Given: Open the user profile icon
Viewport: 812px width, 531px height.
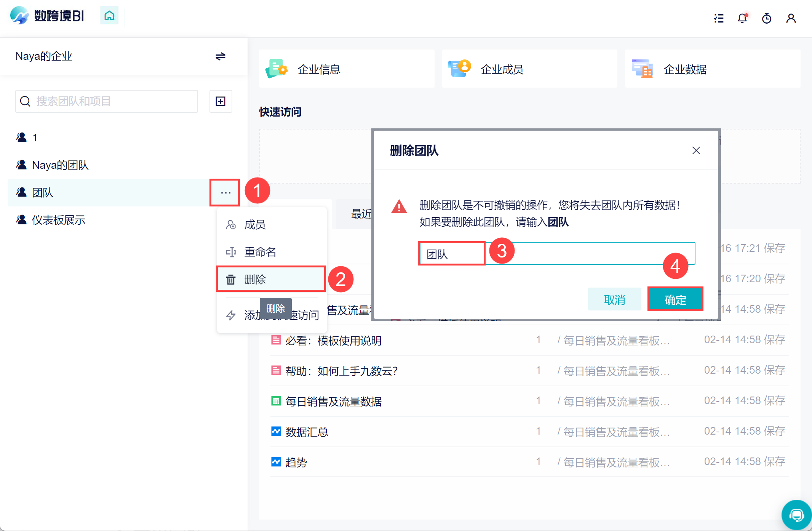Looking at the screenshot, I should click(x=791, y=18).
